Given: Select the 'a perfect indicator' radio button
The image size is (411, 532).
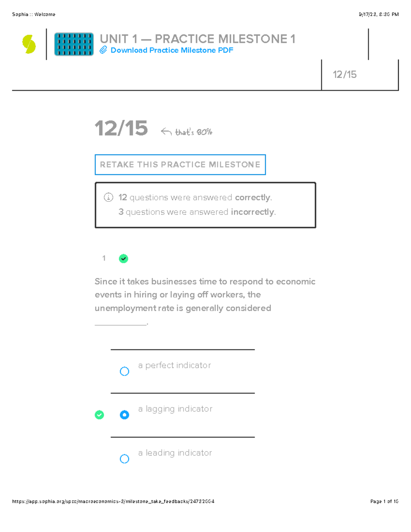Looking at the screenshot, I should 124,371.
